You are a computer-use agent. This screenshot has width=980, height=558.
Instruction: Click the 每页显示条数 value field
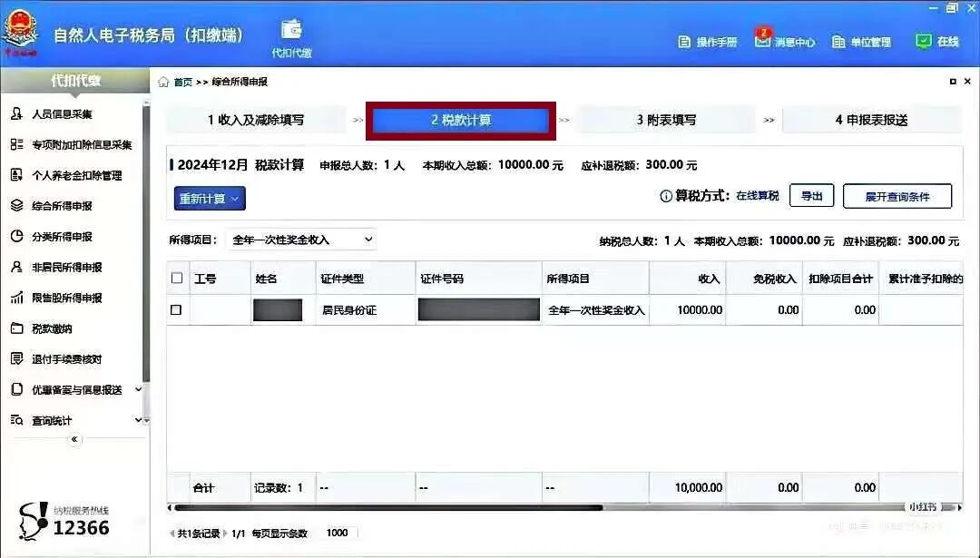pyautogui.click(x=337, y=533)
